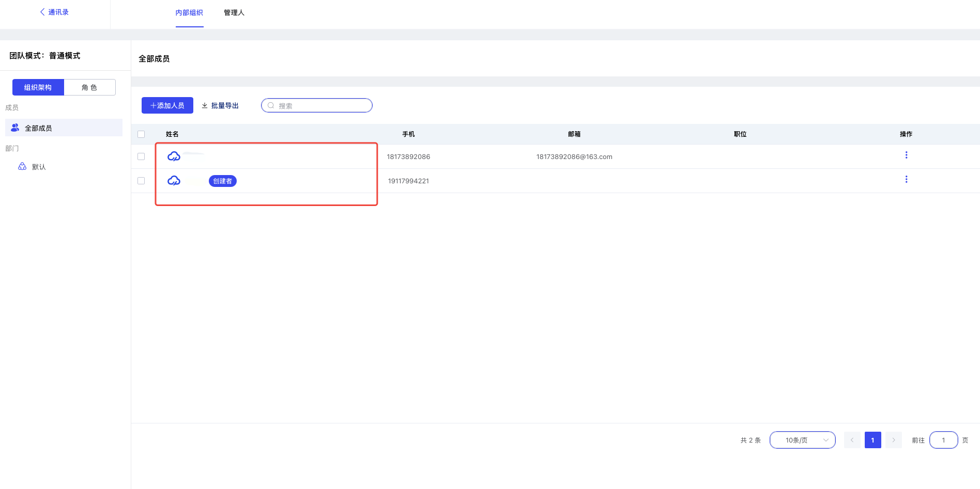Go to next page with right chevron

pyautogui.click(x=893, y=440)
